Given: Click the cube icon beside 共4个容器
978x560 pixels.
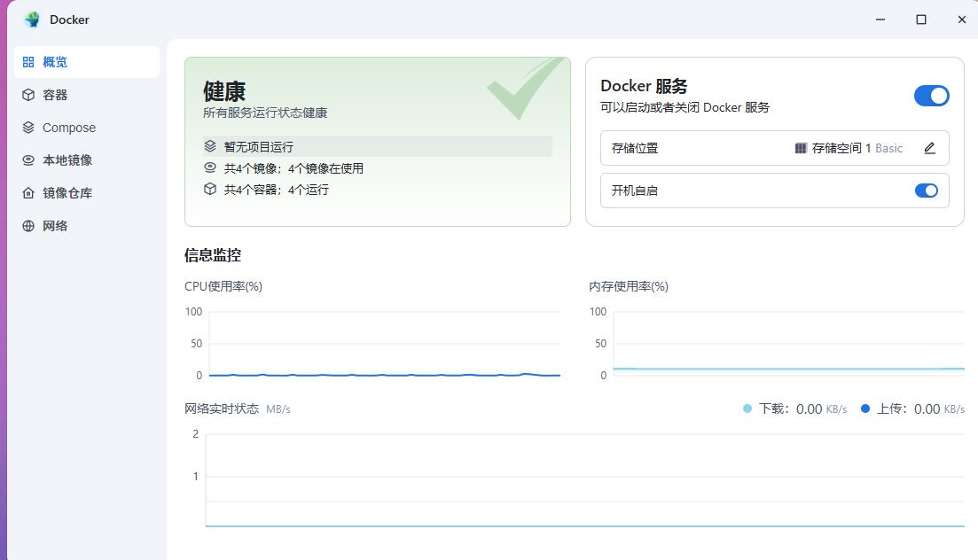Looking at the screenshot, I should [210, 189].
